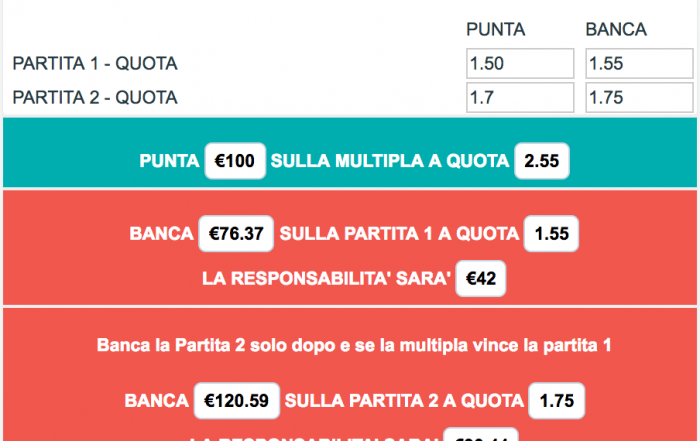Image resolution: width=700 pixels, height=441 pixels.
Task: Click the 1.75 box in the red Partita 2 section
Action: (x=556, y=401)
